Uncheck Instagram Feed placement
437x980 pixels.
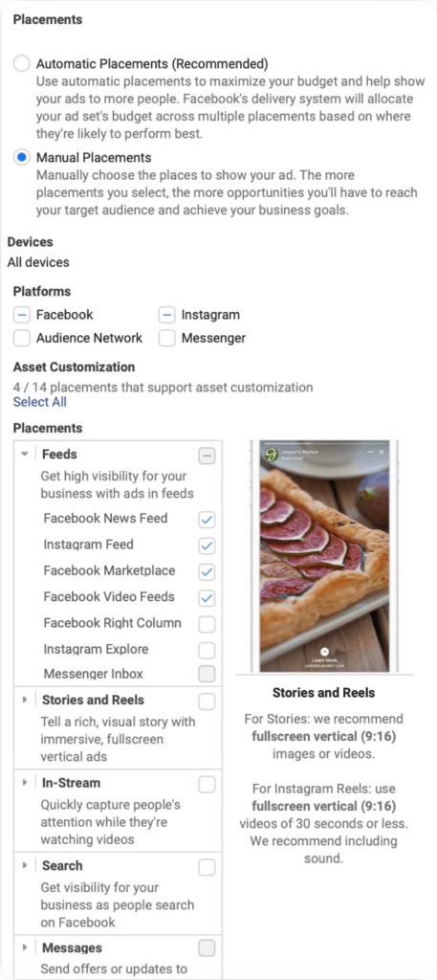(x=207, y=546)
